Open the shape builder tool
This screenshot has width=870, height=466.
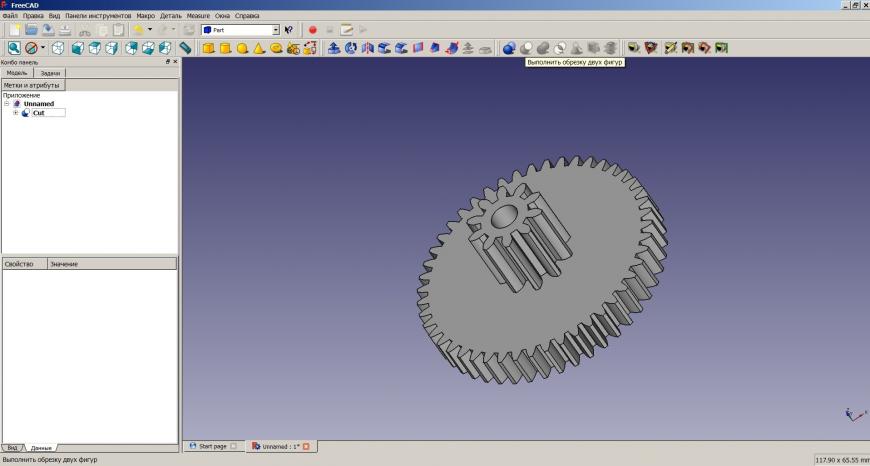(310, 48)
